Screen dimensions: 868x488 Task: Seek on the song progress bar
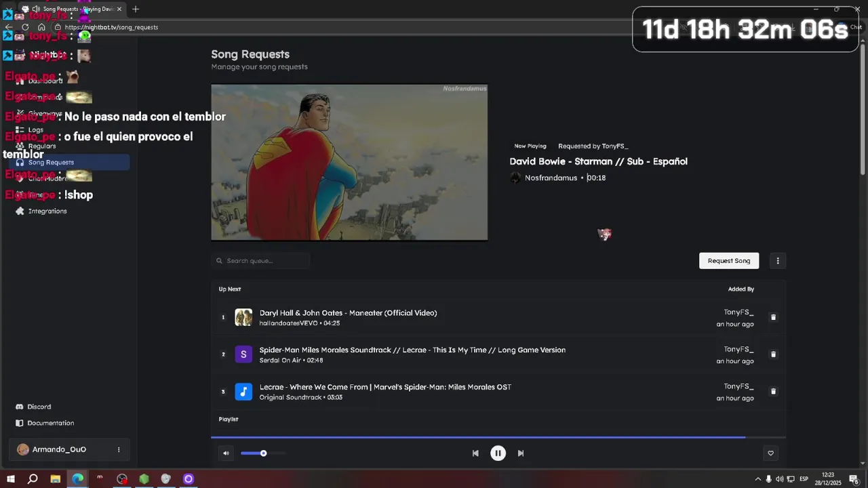[x=498, y=437]
